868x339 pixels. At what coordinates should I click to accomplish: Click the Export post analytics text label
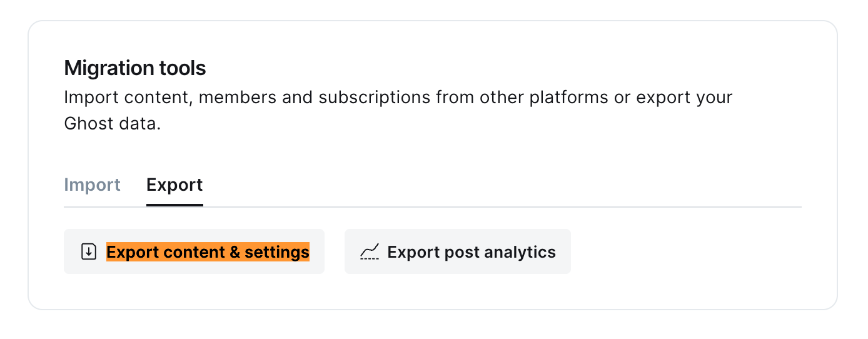pyautogui.click(x=471, y=251)
